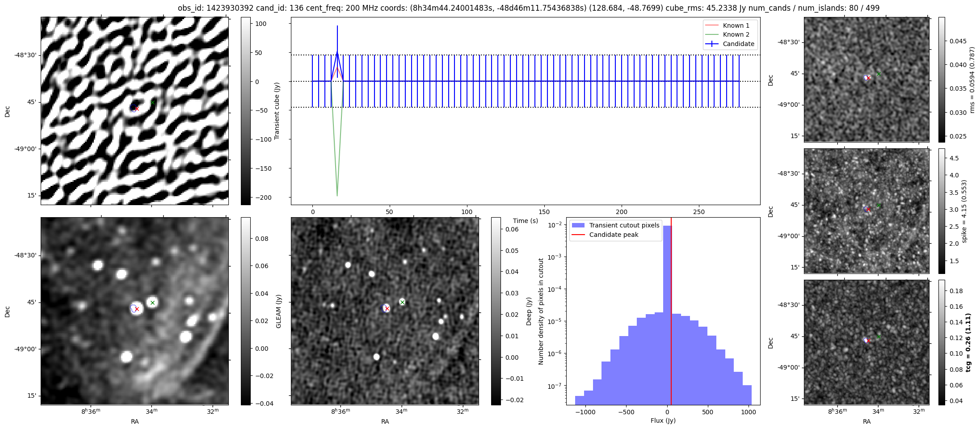This screenshot has width=980, height=429.
Task: Click the red x marker in GLEAM image
Action: click(137, 309)
